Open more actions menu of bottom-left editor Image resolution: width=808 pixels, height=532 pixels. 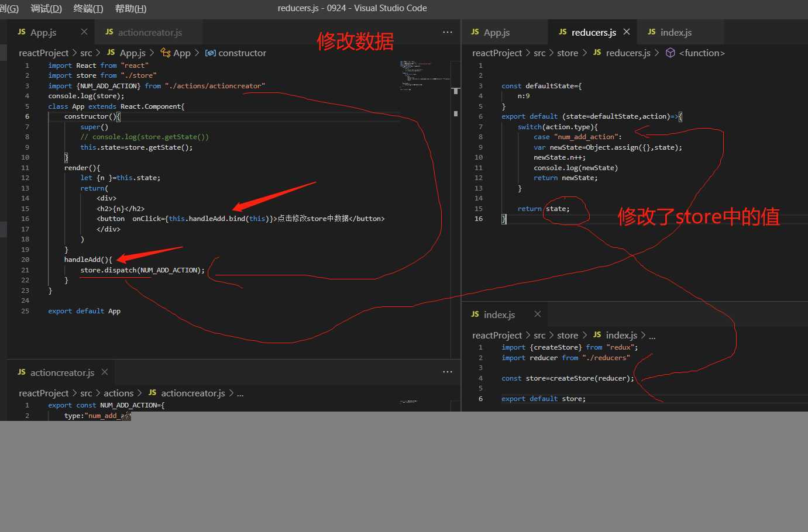tap(448, 372)
